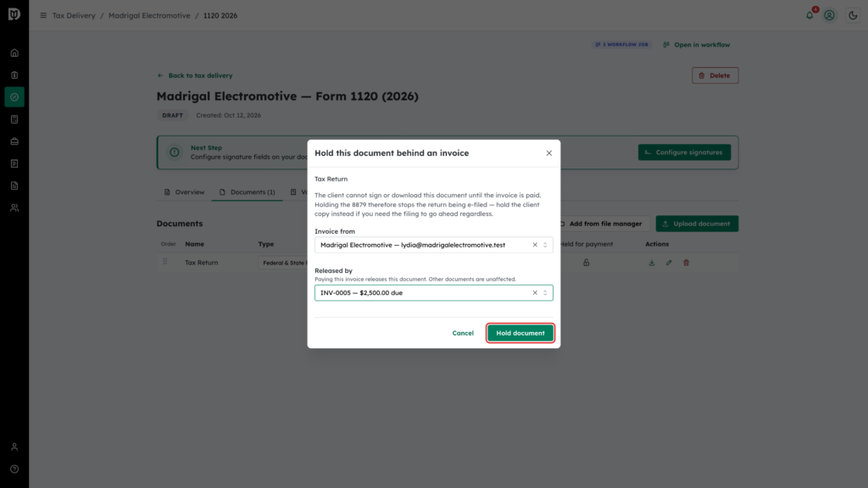
Task: Delete the Tax Return document row
Action: pos(686,263)
